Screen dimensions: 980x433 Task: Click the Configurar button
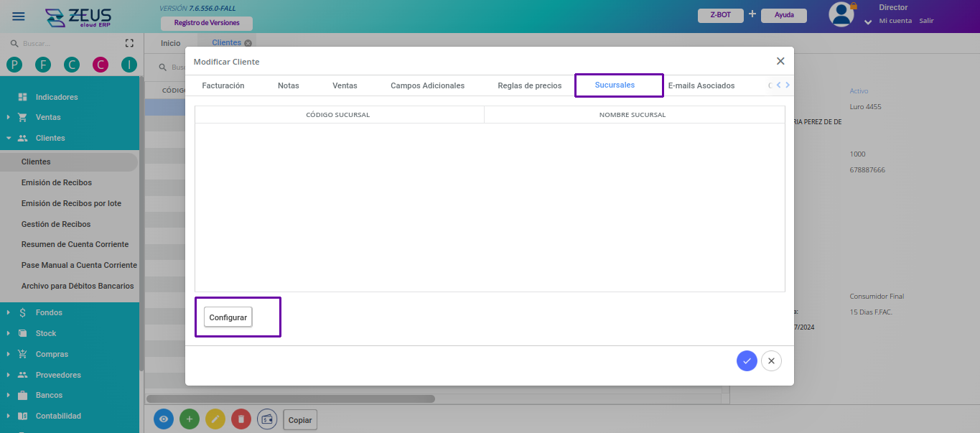[x=228, y=317]
